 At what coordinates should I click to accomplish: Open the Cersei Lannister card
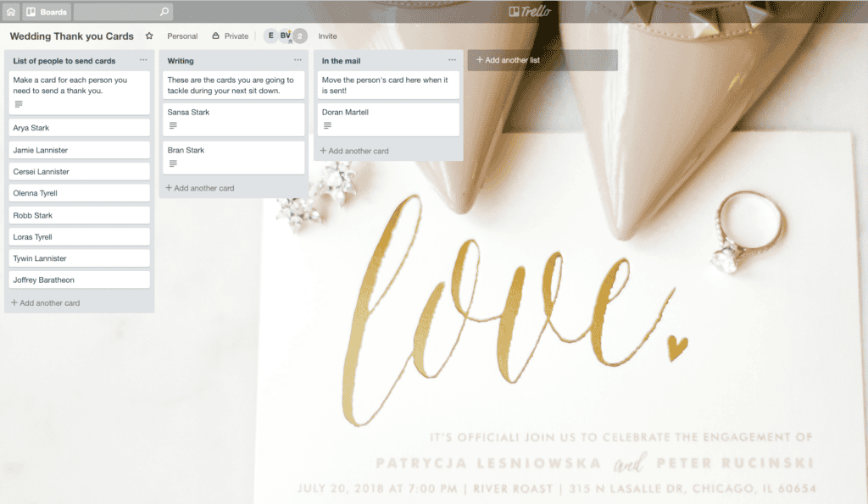[x=79, y=171]
